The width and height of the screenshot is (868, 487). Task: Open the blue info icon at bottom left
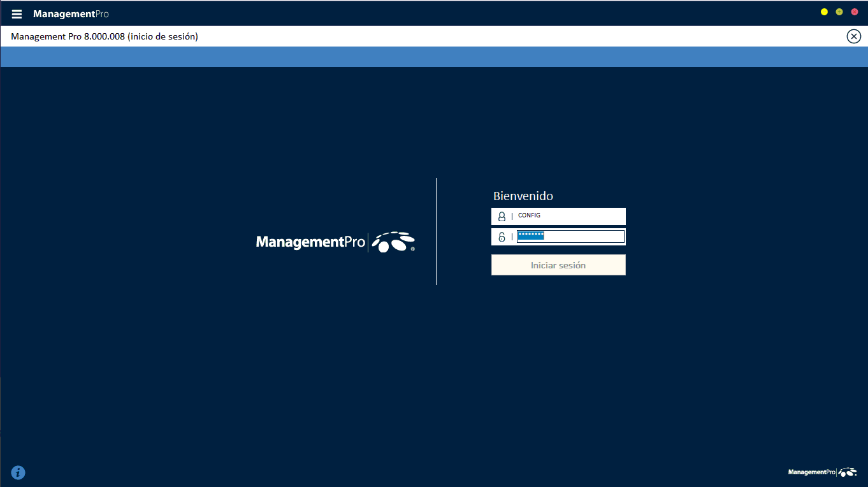click(x=18, y=472)
